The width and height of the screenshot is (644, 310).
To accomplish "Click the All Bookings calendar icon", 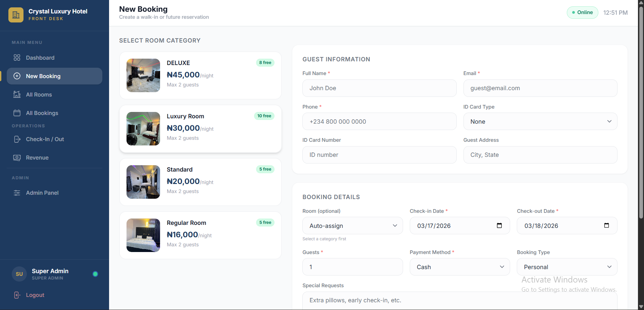I will click(17, 113).
